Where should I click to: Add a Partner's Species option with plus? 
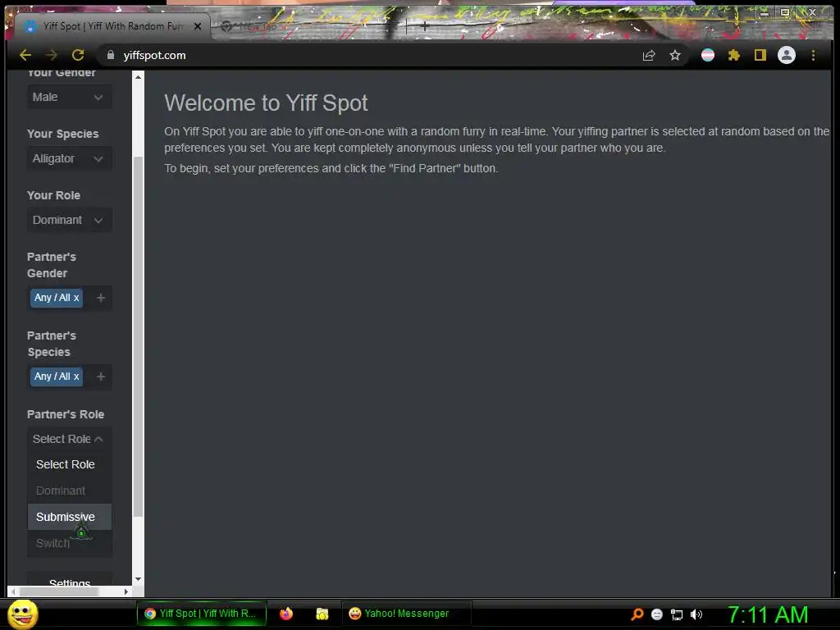point(101,376)
